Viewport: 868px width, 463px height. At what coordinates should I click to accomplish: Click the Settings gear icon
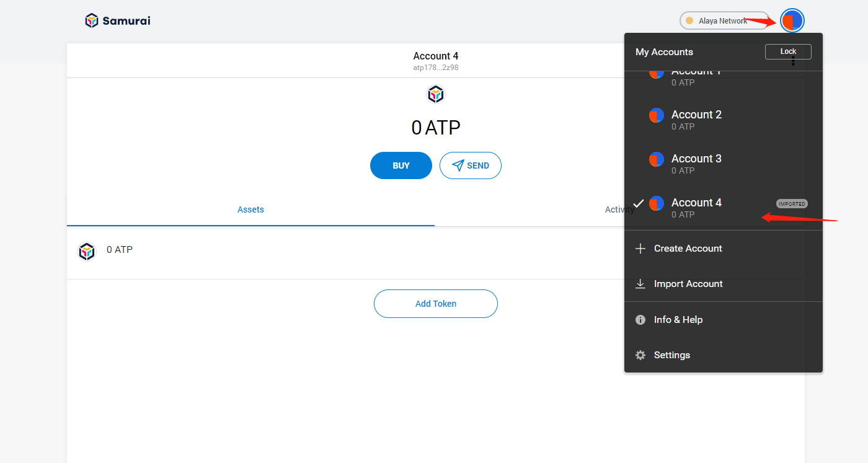coord(640,355)
